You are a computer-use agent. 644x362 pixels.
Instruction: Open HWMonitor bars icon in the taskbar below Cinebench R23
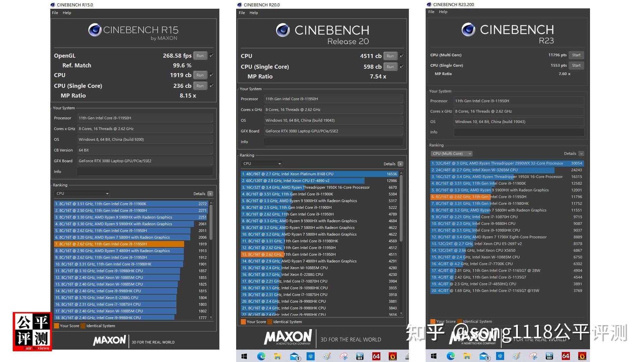[549, 356]
